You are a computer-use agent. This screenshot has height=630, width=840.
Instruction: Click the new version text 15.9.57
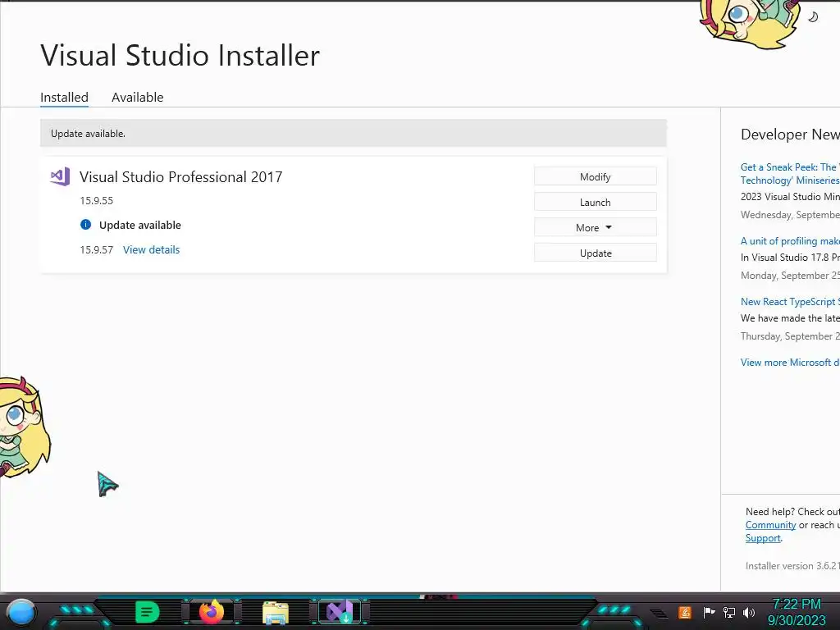tap(97, 249)
